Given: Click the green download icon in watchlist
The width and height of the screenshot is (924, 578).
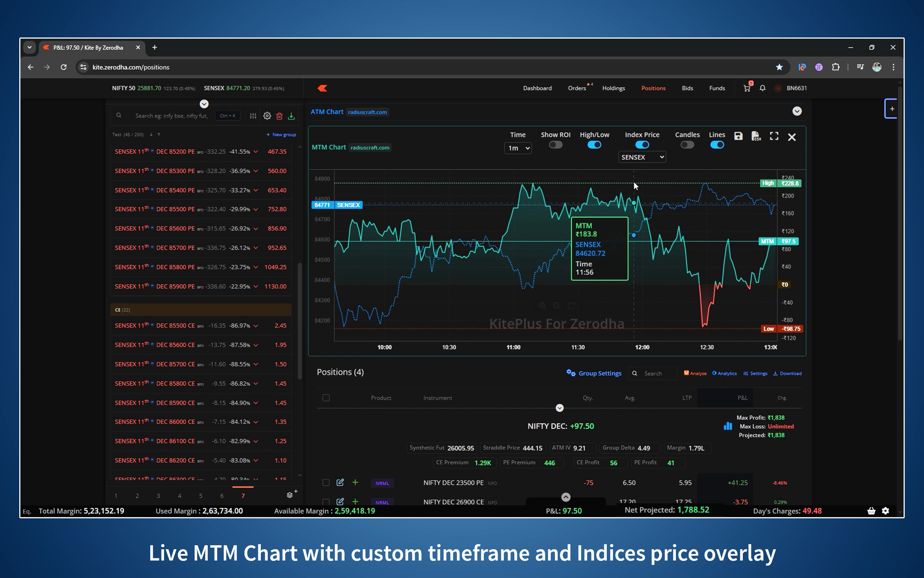Looking at the screenshot, I should click(x=291, y=116).
